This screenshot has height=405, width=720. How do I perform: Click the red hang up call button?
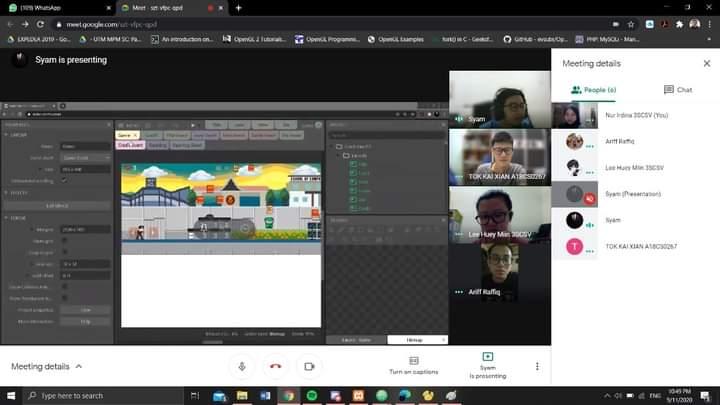275,366
